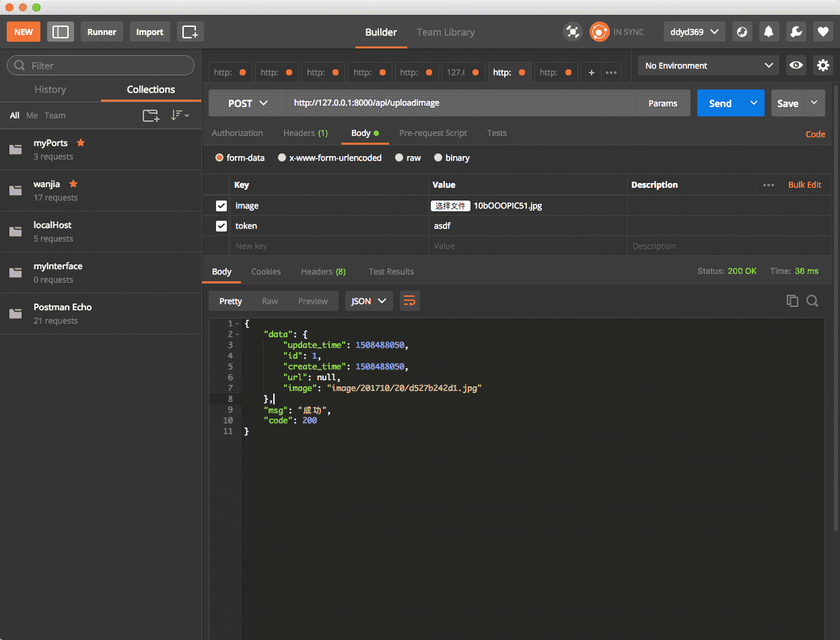Uncheck the image key row checkbox
840x640 pixels.
click(221, 206)
